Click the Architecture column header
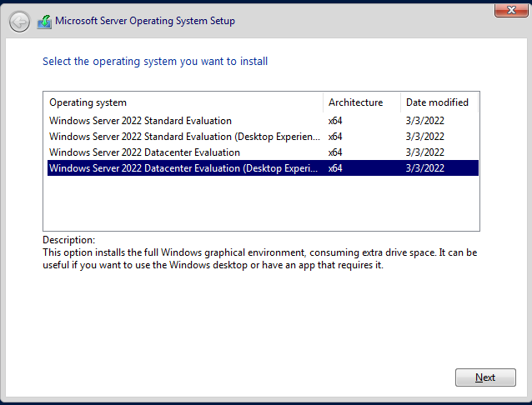Screen dimensions: 532x405 pos(362,102)
